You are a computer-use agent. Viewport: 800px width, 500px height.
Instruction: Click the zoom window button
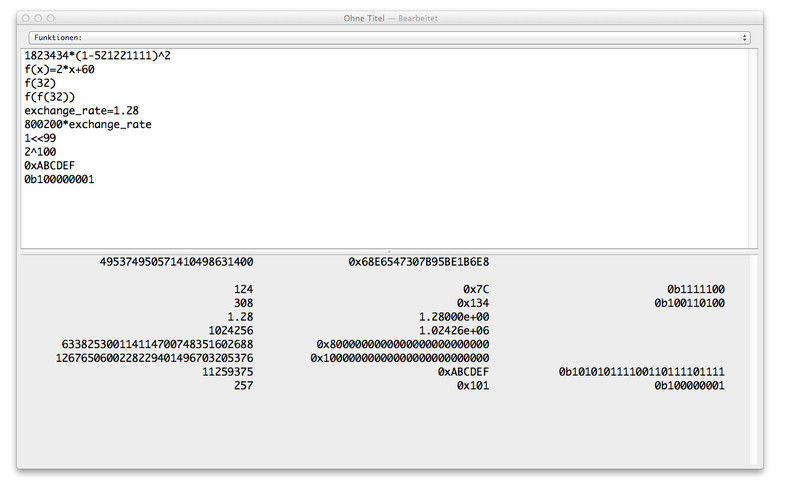point(51,18)
